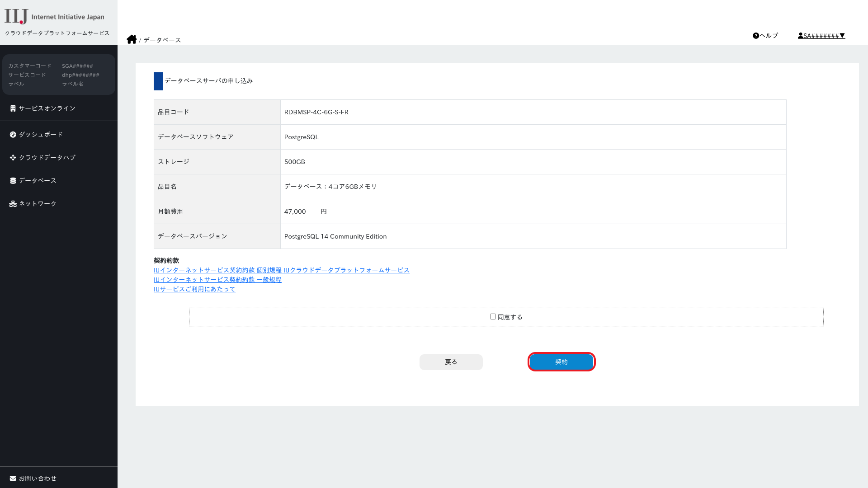868x488 pixels.
Task: Click the ネットワーク topology icon
Action: (13, 204)
